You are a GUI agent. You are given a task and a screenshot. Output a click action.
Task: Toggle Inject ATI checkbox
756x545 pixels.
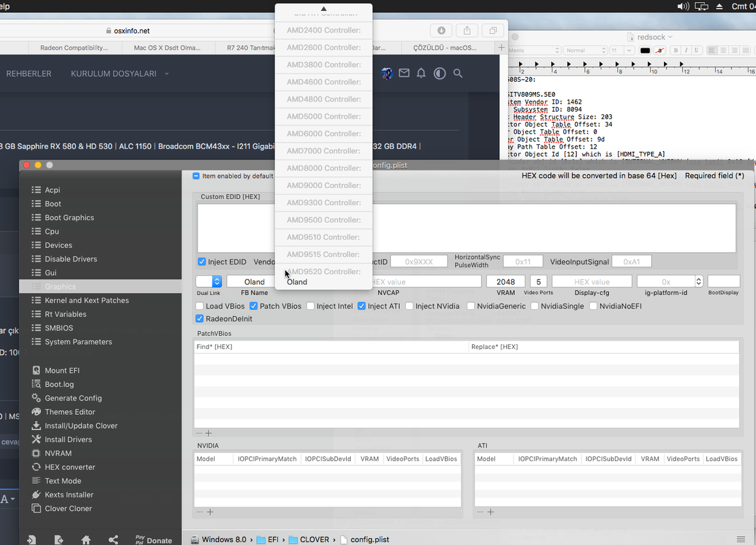pyautogui.click(x=362, y=307)
